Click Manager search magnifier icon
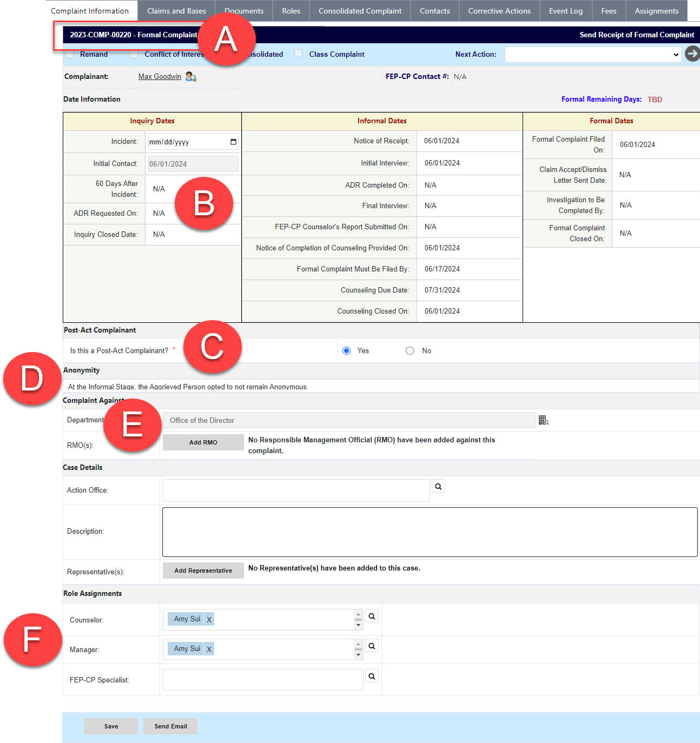The width and height of the screenshot is (700, 743). tap(372, 646)
